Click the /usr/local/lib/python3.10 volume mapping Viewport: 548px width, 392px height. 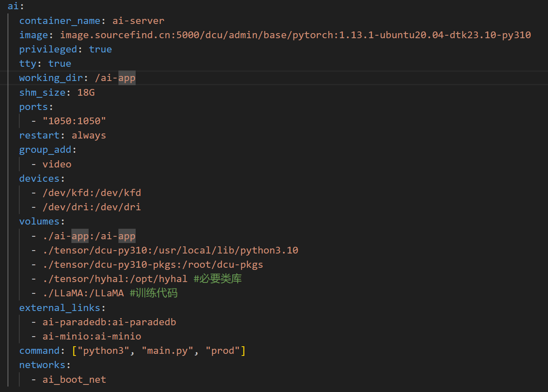pos(170,250)
